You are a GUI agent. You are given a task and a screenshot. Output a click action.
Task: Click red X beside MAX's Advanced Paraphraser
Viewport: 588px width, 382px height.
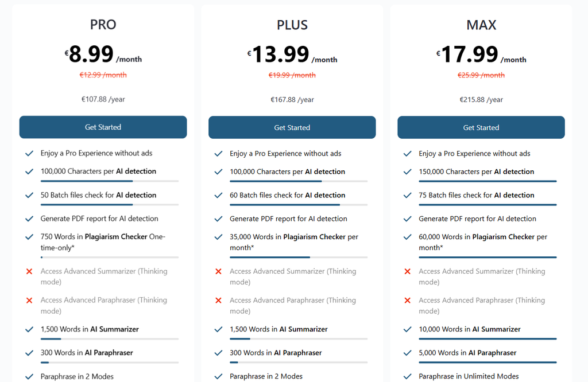(x=407, y=301)
